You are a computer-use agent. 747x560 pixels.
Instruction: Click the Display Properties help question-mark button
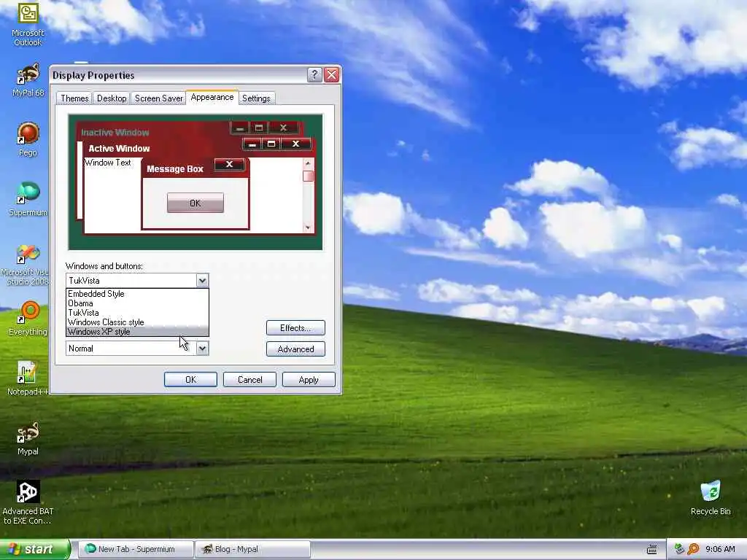click(314, 75)
